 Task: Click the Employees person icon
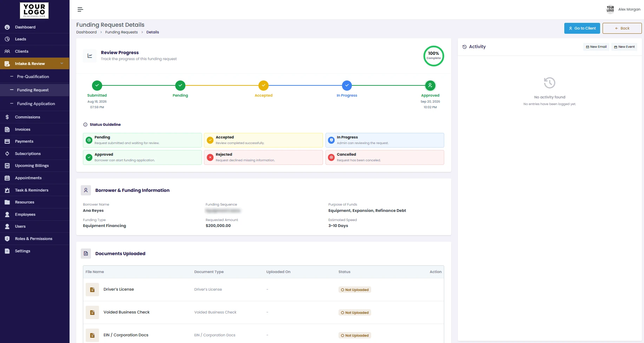click(x=7, y=214)
